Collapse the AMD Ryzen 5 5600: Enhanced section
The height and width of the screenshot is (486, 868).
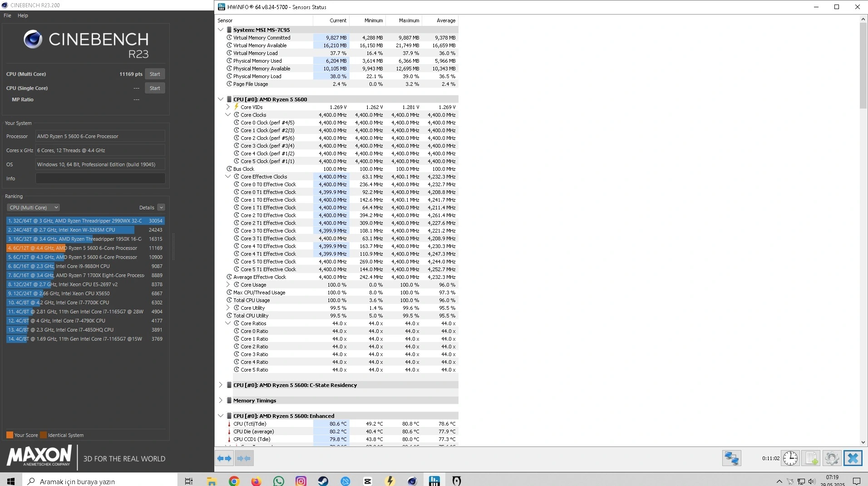pos(221,416)
